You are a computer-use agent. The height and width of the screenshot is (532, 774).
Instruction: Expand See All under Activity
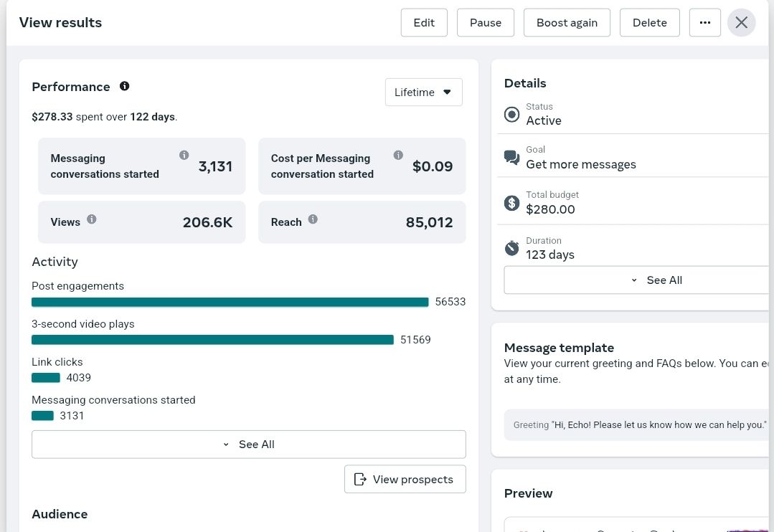(249, 444)
